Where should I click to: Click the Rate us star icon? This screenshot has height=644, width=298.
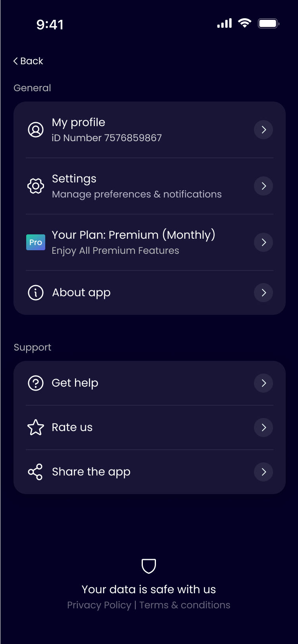click(36, 427)
